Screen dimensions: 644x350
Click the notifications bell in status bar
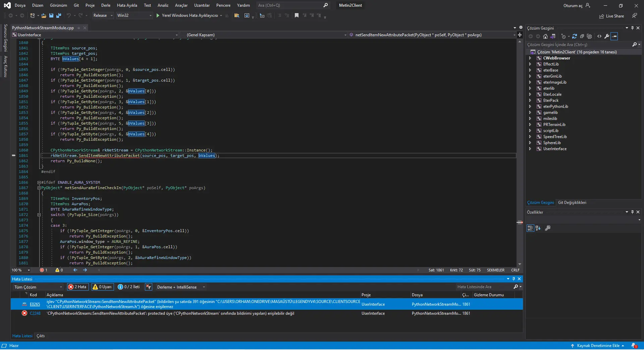coord(634,346)
